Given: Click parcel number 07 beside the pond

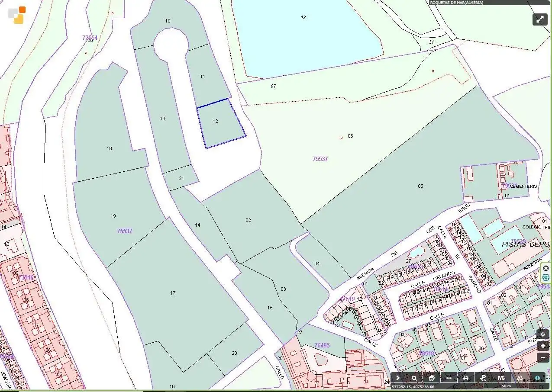Looking at the screenshot, I should click(x=273, y=86).
